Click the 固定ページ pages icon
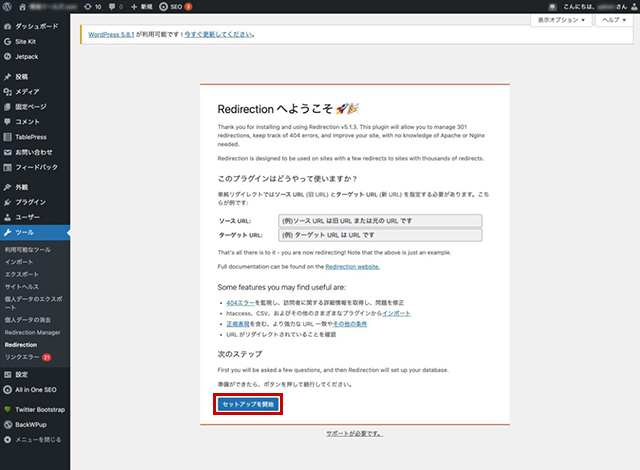Viewport: 640px width, 470px height. click(7, 106)
